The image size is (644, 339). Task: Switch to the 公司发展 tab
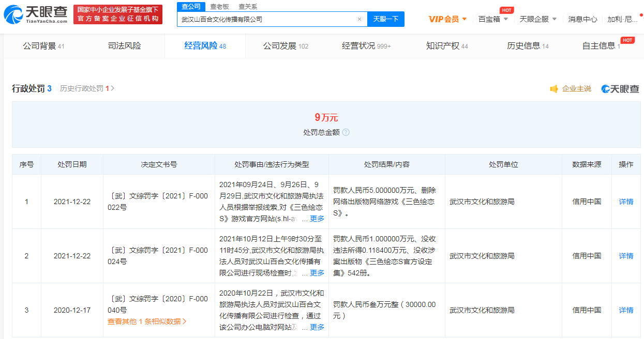pos(286,46)
